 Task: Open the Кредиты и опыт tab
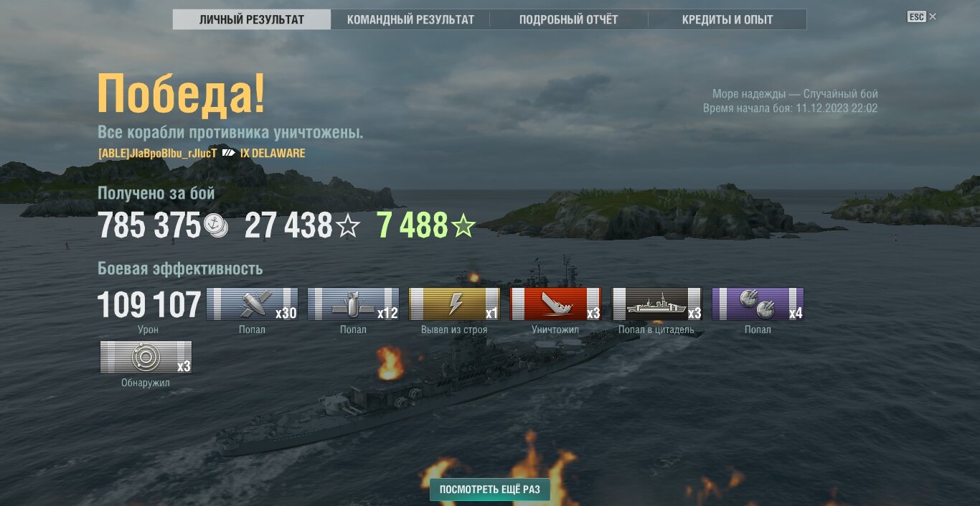pos(727,19)
